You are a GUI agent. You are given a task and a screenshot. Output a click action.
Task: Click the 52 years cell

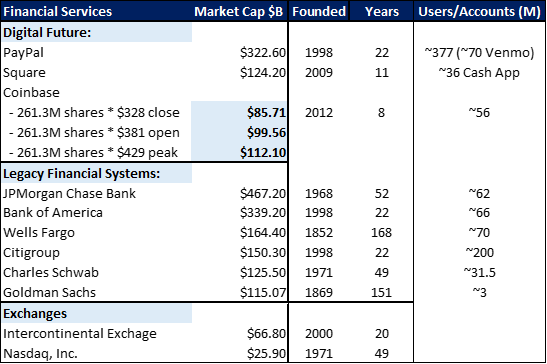pyautogui.click(x=382, y=193)
